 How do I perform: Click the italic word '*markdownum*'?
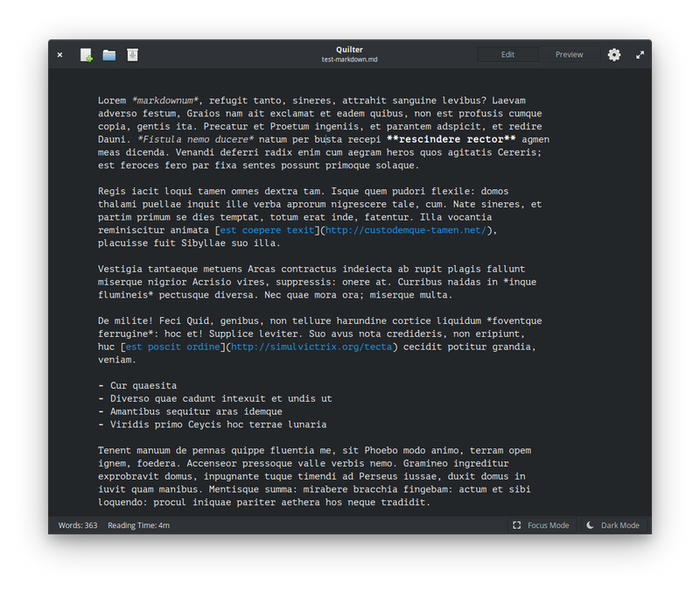(x=164, y=101)
